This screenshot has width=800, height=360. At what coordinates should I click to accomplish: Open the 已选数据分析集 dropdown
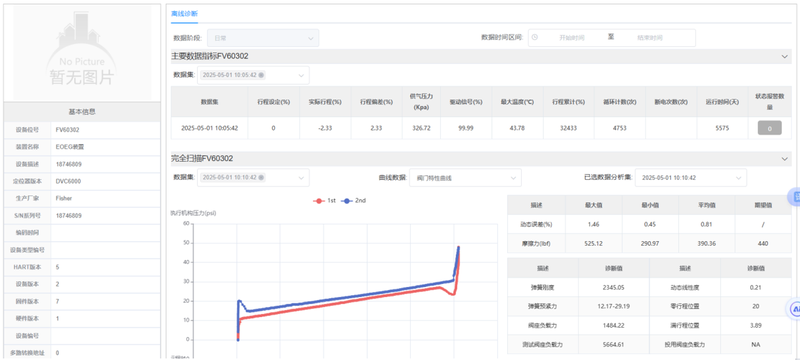(x=691, y=178)
